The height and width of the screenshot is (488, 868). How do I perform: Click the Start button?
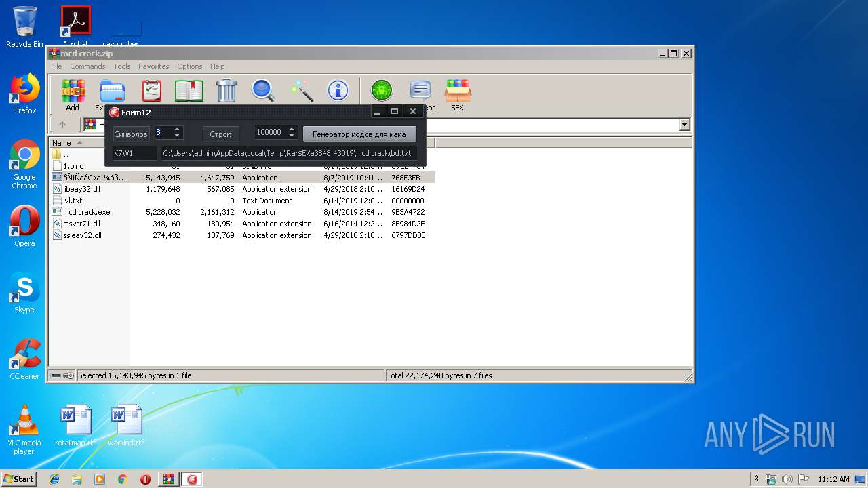(x=19, y=479)
